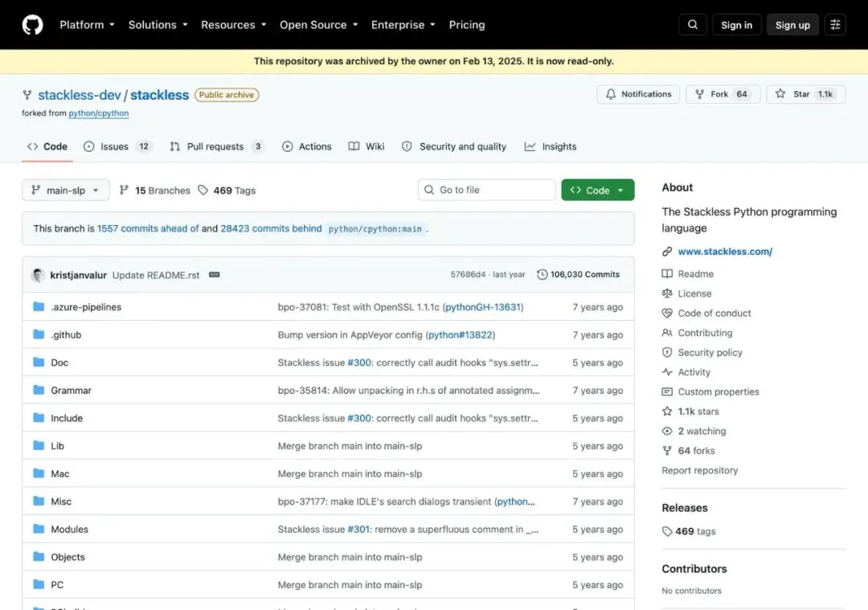
Task: Click the tag icon beside 469 Tags
Action: pyautogui.click(x=203, y=190)
